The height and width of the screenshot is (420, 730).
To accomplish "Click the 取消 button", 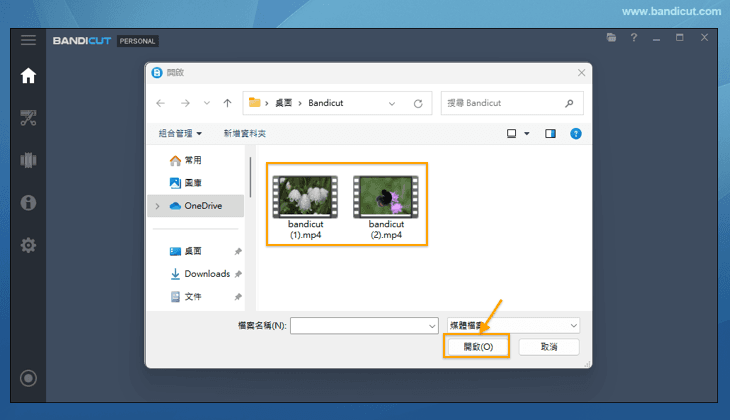I will point(548,346).
